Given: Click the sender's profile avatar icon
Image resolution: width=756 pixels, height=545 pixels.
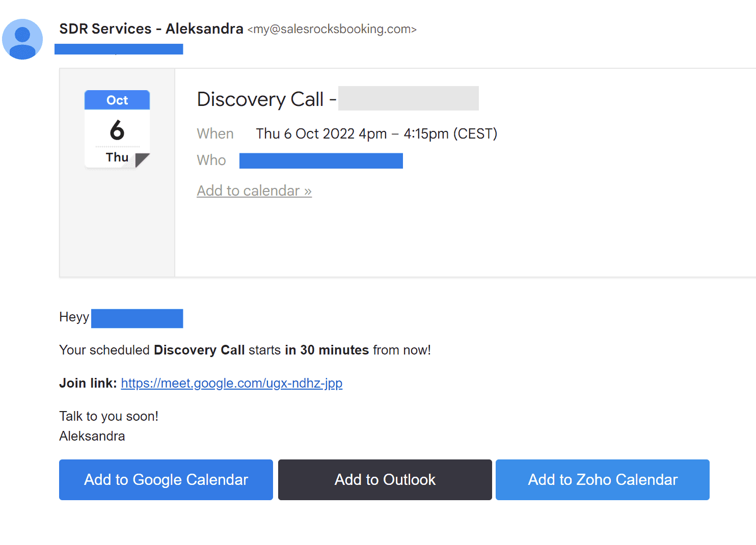Looking at the screenshot, I should coord(22,39).
